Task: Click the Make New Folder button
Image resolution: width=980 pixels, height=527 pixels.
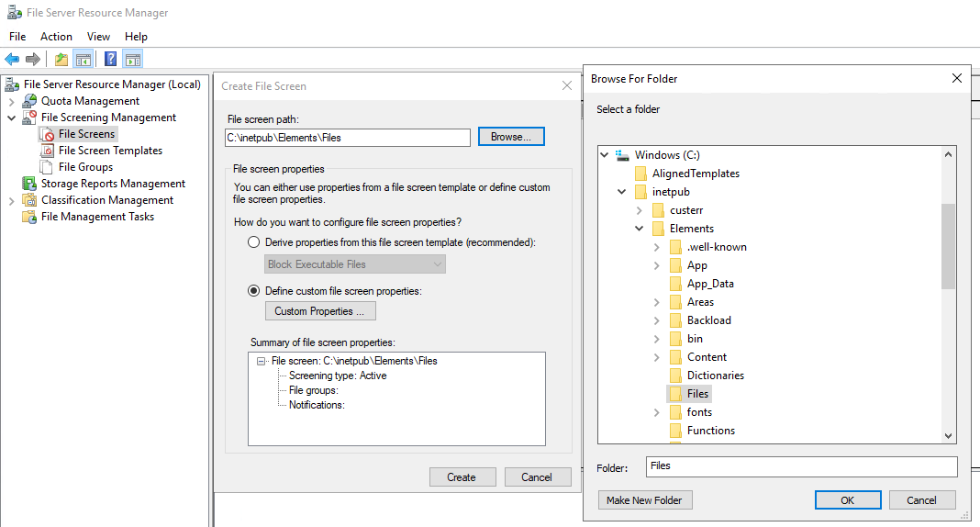Action: [x=645, y=500]
